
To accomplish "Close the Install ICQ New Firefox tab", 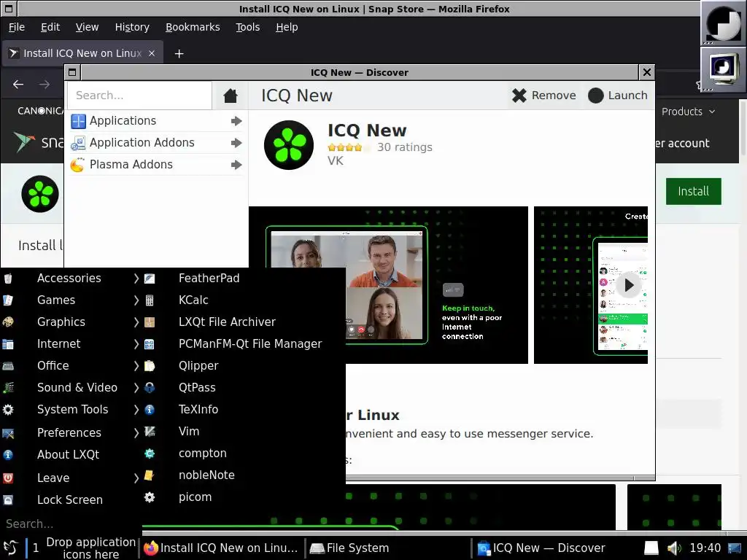I will (x=152, y=53).
